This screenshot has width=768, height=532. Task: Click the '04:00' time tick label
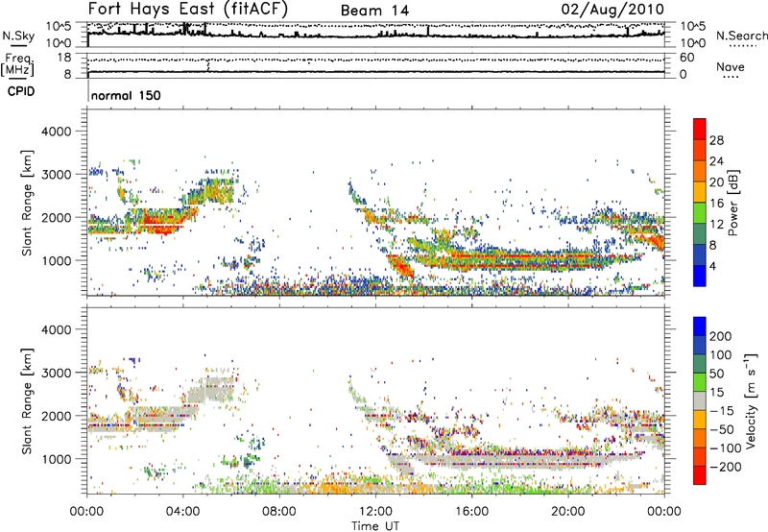183,512
